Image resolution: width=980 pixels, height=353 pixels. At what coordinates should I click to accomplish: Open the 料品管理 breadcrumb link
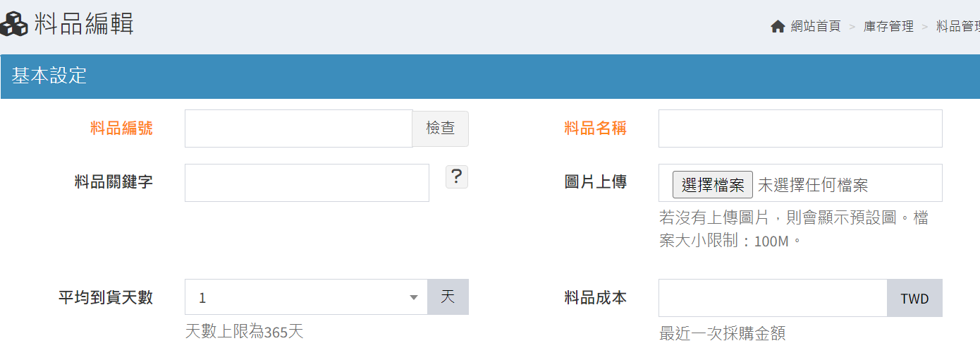click(x=957, y=27)
